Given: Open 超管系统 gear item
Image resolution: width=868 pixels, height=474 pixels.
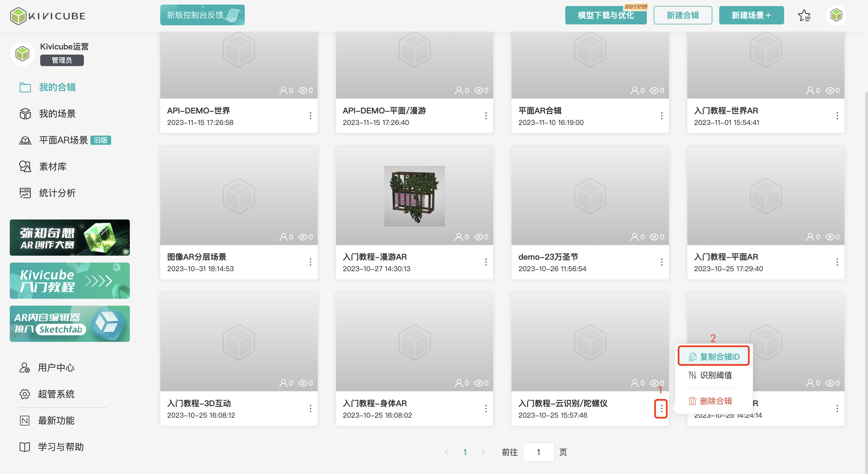Looking at the screenshot, I should tap(56, 394).
